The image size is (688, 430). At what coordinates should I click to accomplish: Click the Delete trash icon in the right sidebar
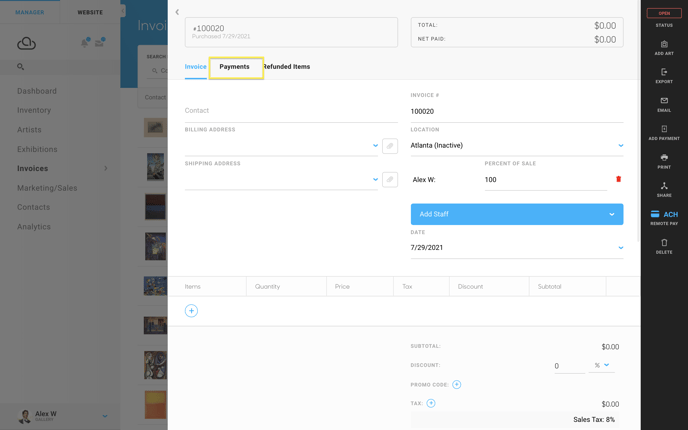664,243
